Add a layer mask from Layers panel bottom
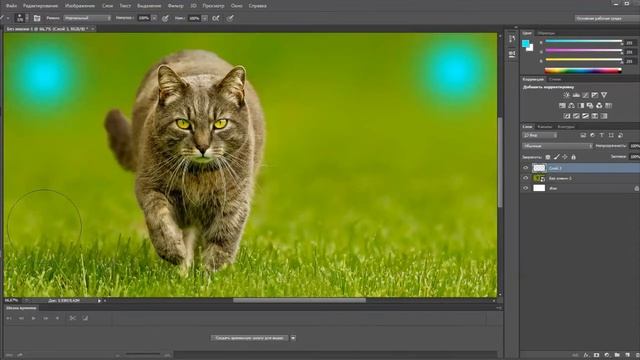Image resolution: width=640 pixels, height=360 pixels. coord(596,356)
